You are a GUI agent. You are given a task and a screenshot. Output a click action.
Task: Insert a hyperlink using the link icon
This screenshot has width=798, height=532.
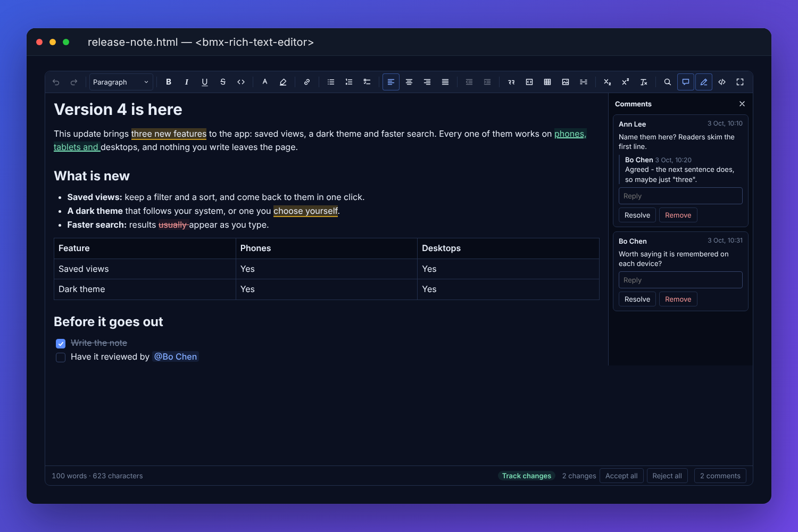(x=307, y=82)
